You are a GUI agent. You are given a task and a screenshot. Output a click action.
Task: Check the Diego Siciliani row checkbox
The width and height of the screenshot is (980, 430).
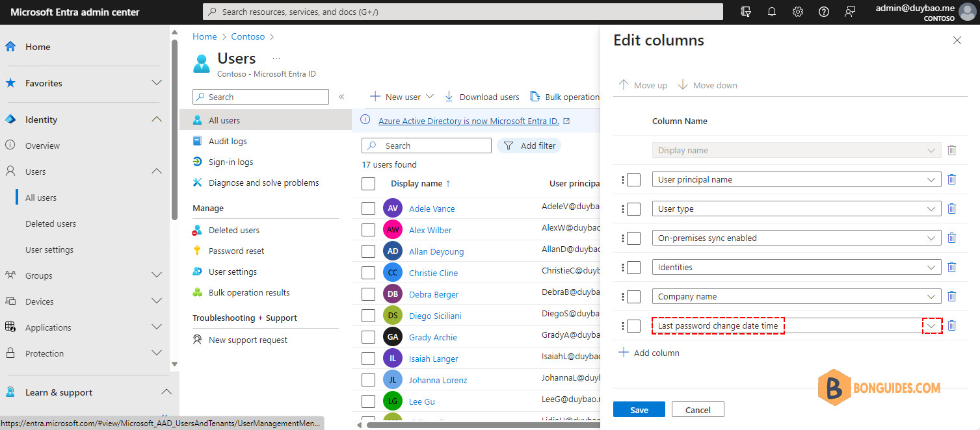368,316
